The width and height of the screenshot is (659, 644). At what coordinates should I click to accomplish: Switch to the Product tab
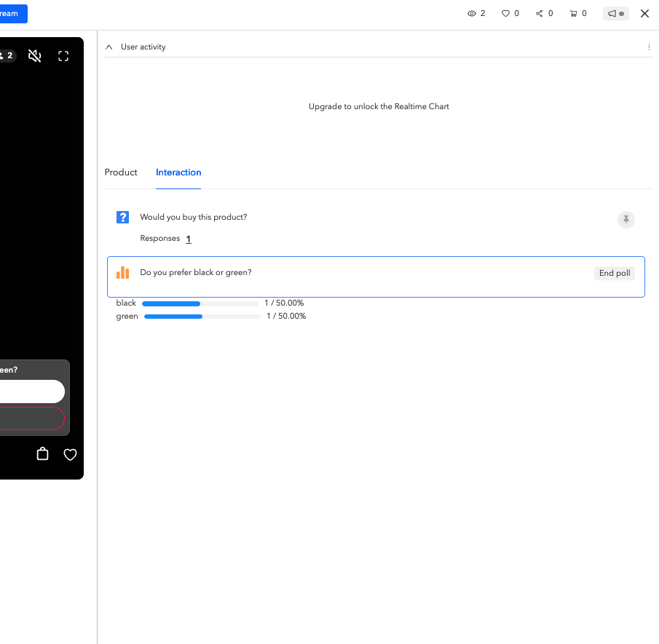[x=121, y=172]
